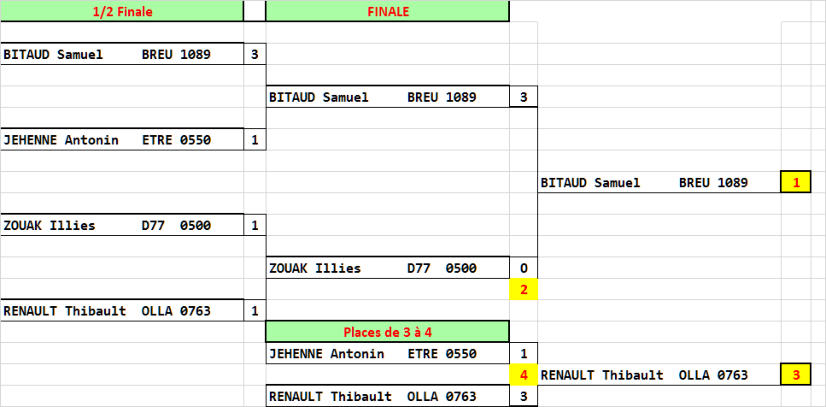The image size is (826, 407).
Task: Select ZOUAK Illies cell in the final
Action: (388, 268)
